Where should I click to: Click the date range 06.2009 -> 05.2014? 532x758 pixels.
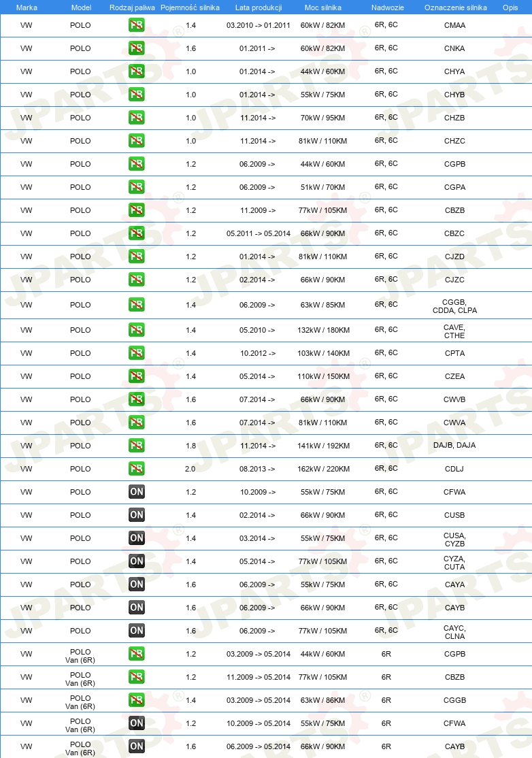(x=259, y=746)
